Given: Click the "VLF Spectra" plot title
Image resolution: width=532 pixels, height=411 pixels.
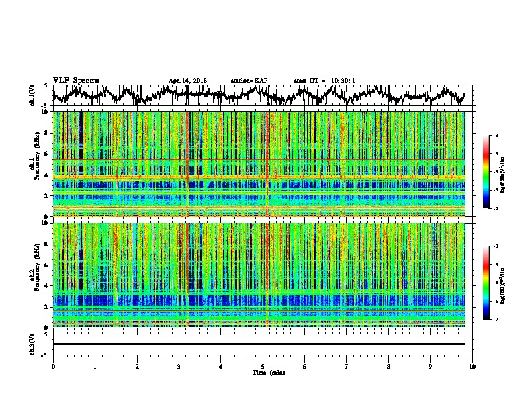Looking at the screenshot, I should pyautogui.click(x=76, y=81).
